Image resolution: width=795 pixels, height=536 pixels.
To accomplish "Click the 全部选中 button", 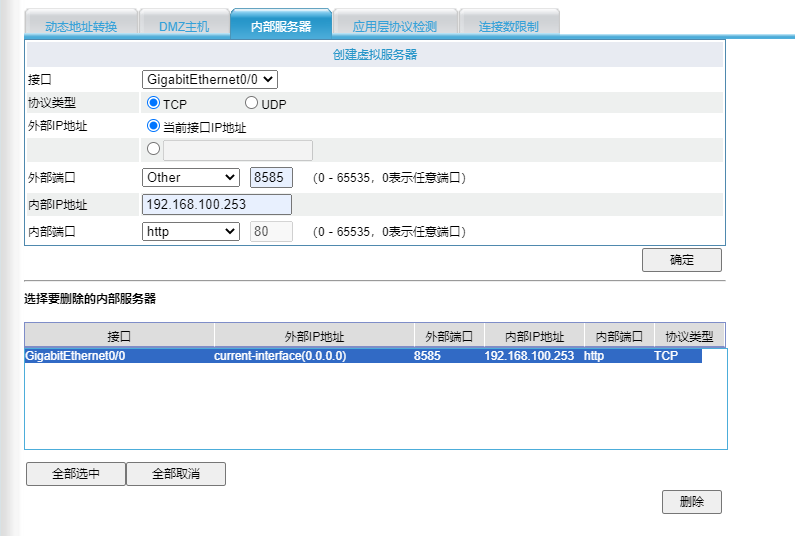I will click(76, 474).
